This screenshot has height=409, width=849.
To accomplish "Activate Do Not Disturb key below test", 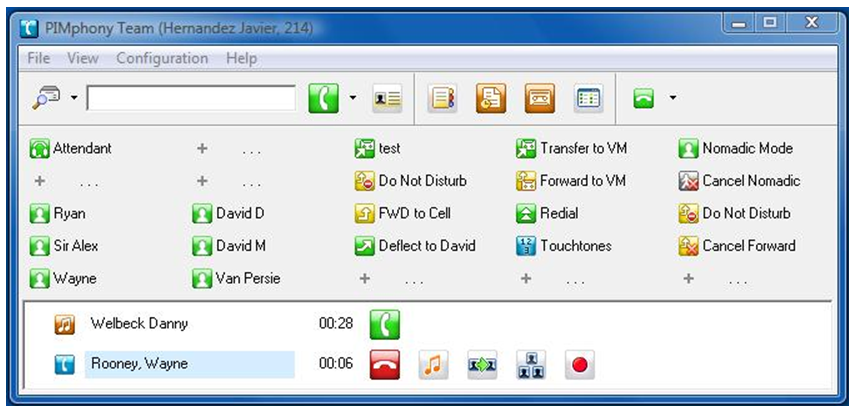I will pyautogui.click(x=410, y=181).
